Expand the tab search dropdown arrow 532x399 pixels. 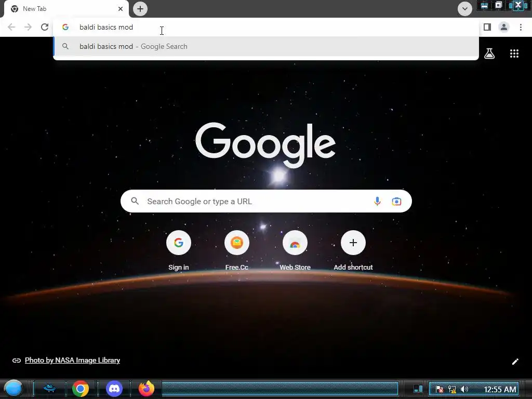pos(465,9)
